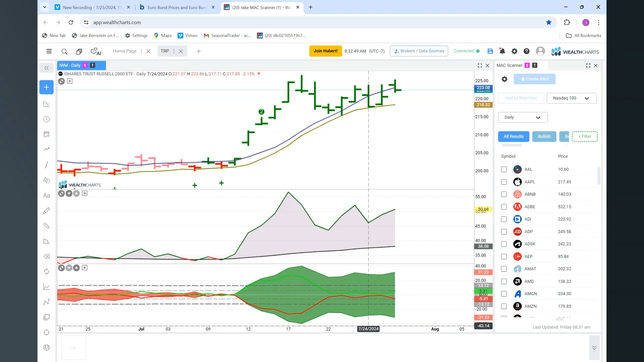Image resolution: width=644 pixels, height=362 pixels.
Task: Move the middle indicator pane down
Action: pyautogui.click(x=69, y=193)
